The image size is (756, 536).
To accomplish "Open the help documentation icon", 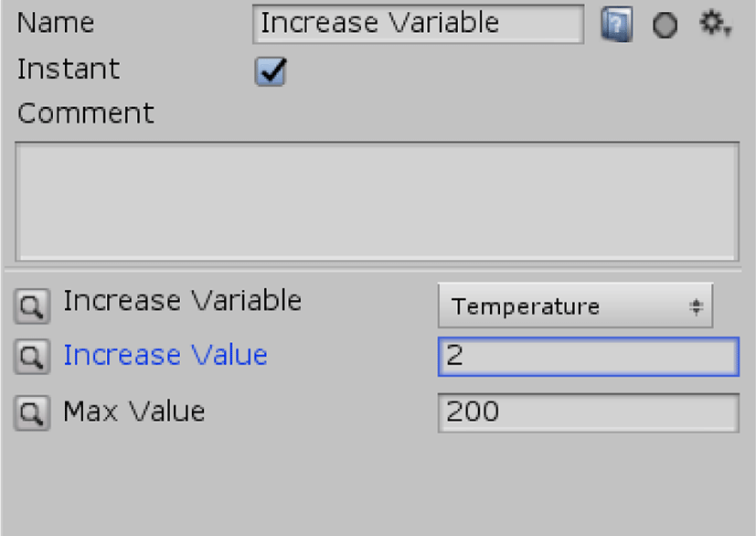I will click(x=617, y=24).
